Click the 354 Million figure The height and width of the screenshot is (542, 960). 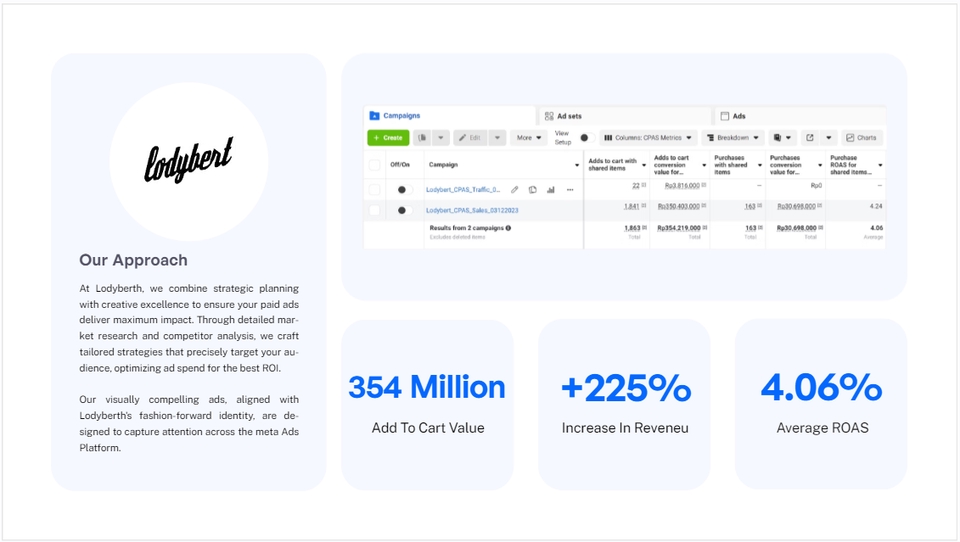[x=427, y=387]
